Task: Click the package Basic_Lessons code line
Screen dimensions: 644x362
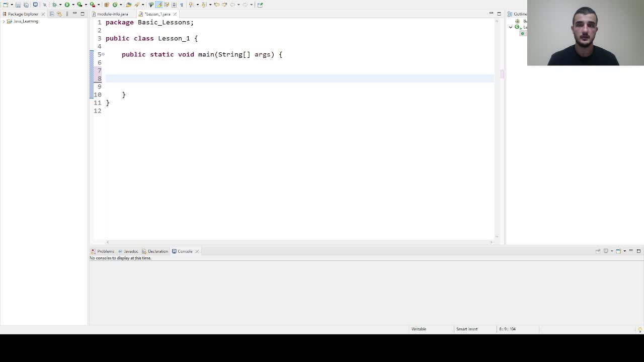Action: [149, 22]
